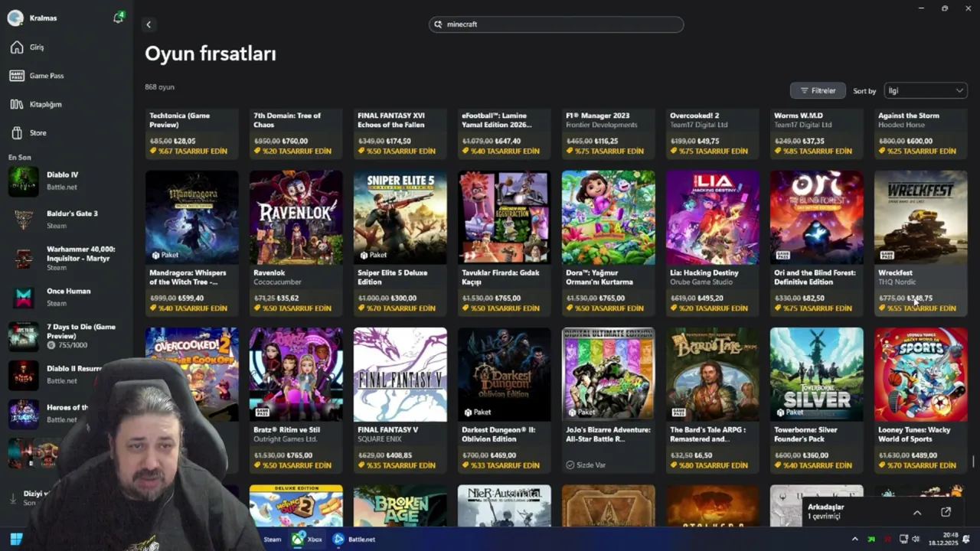
Task: Open Darkest Dungeon II: Oblivion Edition cover
Action: point(504,374)
